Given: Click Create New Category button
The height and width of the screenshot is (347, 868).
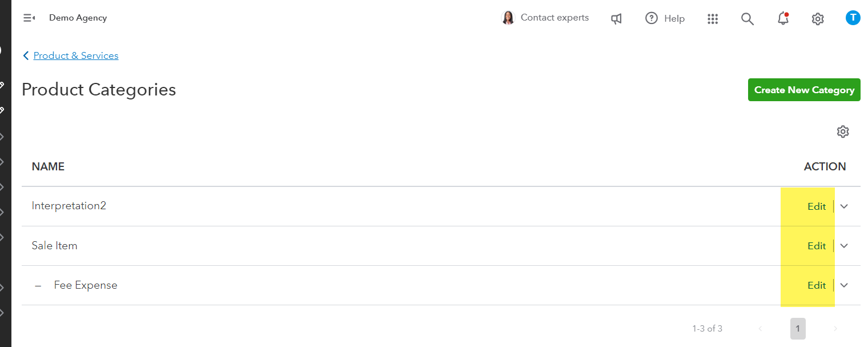Looking at the screenshot, I should (804, 90).
